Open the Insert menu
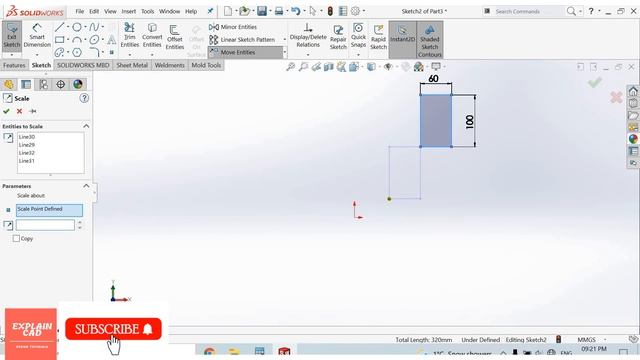The width and height of the screenshot is (640, 360). pyautogui.click(x=129, y=11)
